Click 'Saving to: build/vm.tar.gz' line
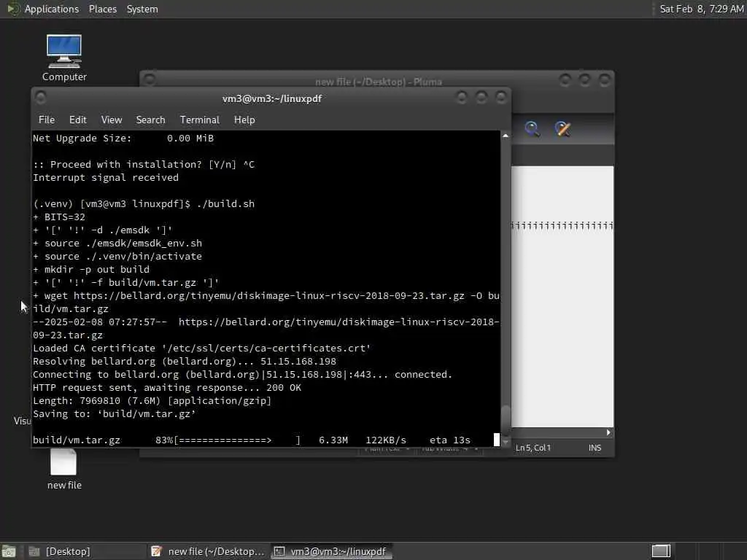Screen dimensions: 747x560 115,414
